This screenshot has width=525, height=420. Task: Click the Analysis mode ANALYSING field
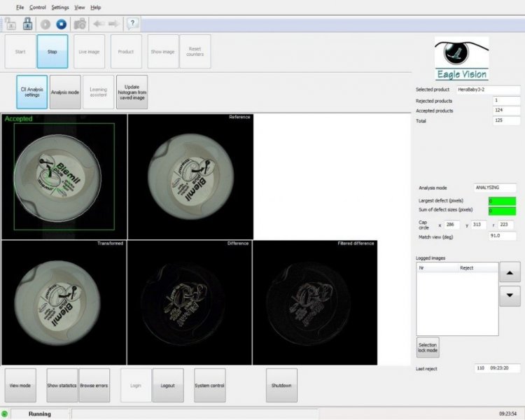[x=495, y=188]
